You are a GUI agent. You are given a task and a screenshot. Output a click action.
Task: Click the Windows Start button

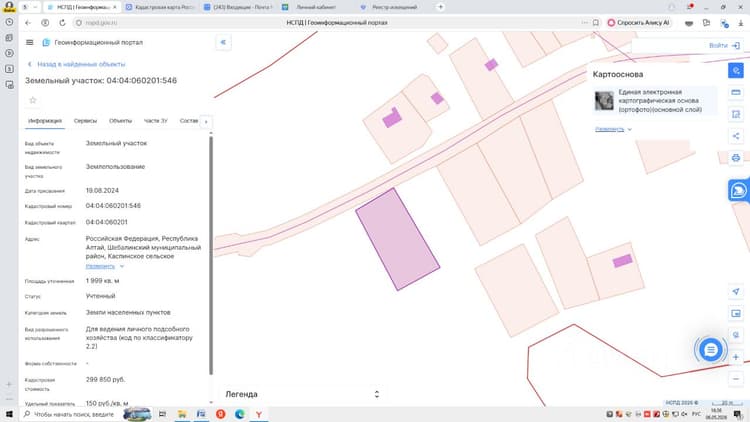pos(9,414)
